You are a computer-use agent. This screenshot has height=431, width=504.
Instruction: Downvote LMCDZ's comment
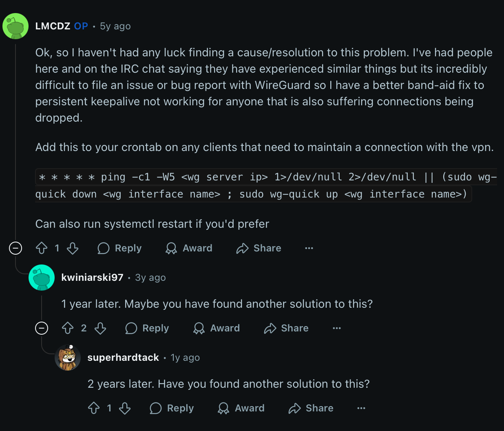[73, 248]
